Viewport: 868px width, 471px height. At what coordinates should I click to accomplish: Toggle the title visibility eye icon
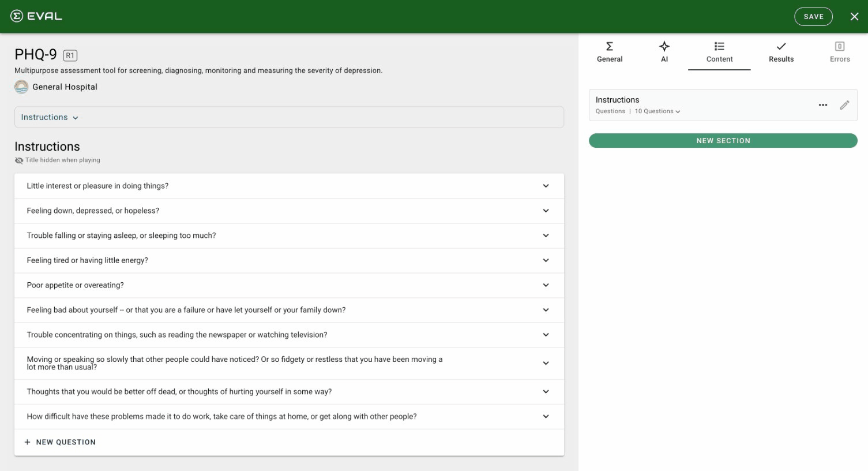coord(18,160)
